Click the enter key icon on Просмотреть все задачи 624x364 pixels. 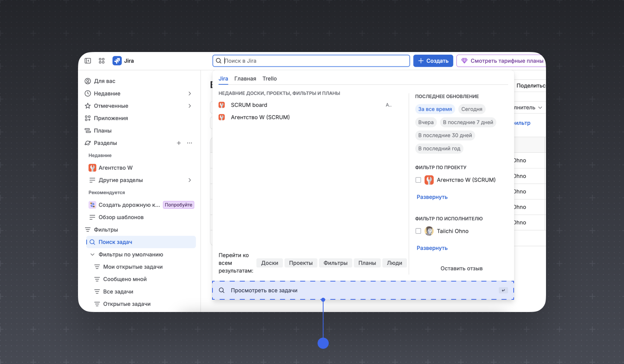click(503, 290)
